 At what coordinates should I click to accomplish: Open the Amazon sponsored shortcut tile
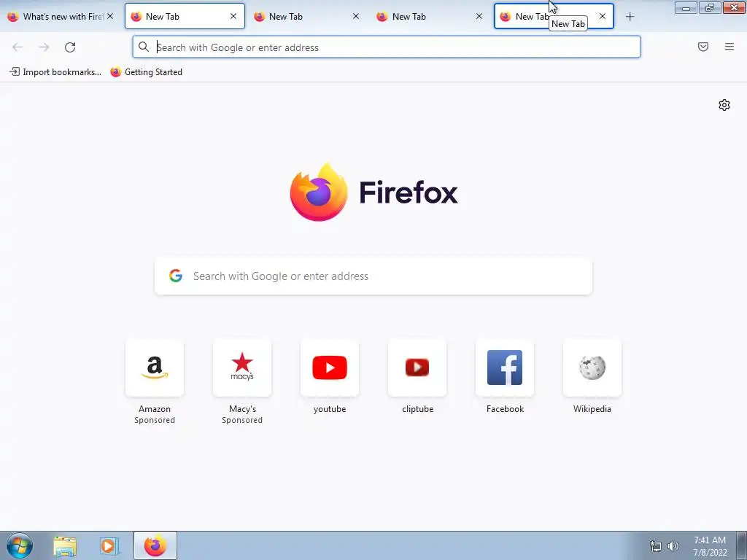[x=155, y=367]
